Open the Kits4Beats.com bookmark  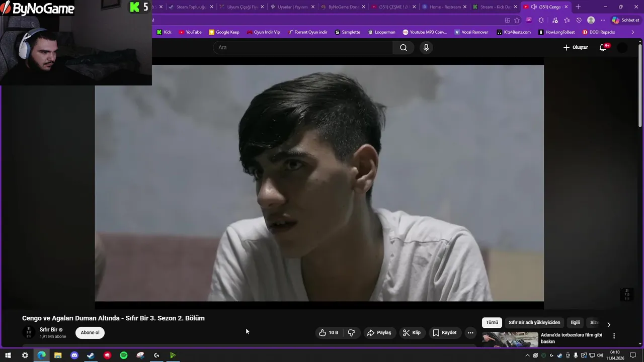click(514, 32)
